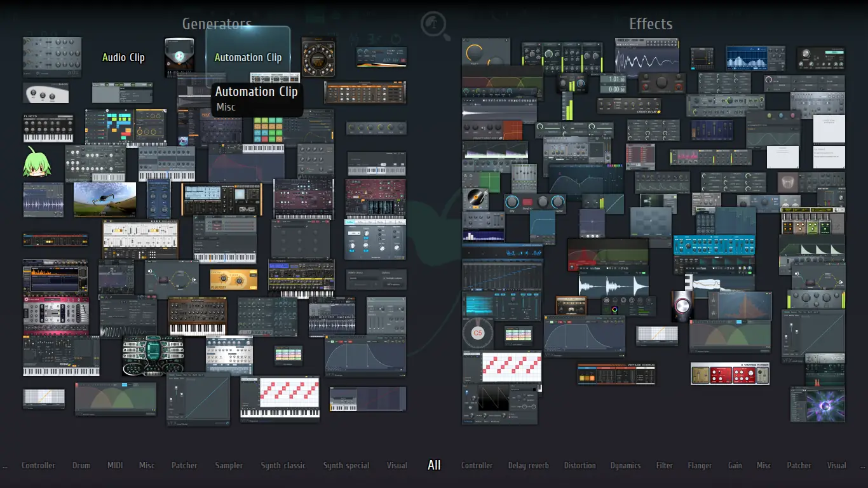Add an Audio Clip generator
The width and height of the screenshot is (868, 488).
(x=123, y=57)
